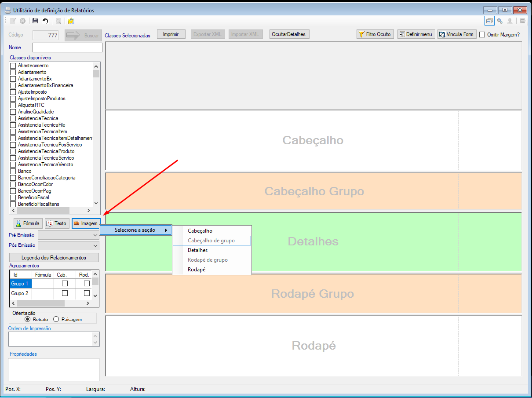
Task: Click the class list vertical scrollbar thumb
Action: pos(96,73)
